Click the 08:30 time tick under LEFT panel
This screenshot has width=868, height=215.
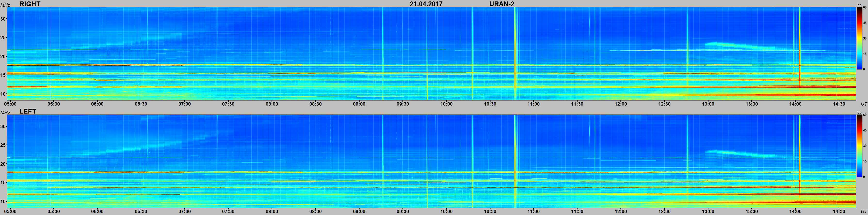[x=315, y=211]
